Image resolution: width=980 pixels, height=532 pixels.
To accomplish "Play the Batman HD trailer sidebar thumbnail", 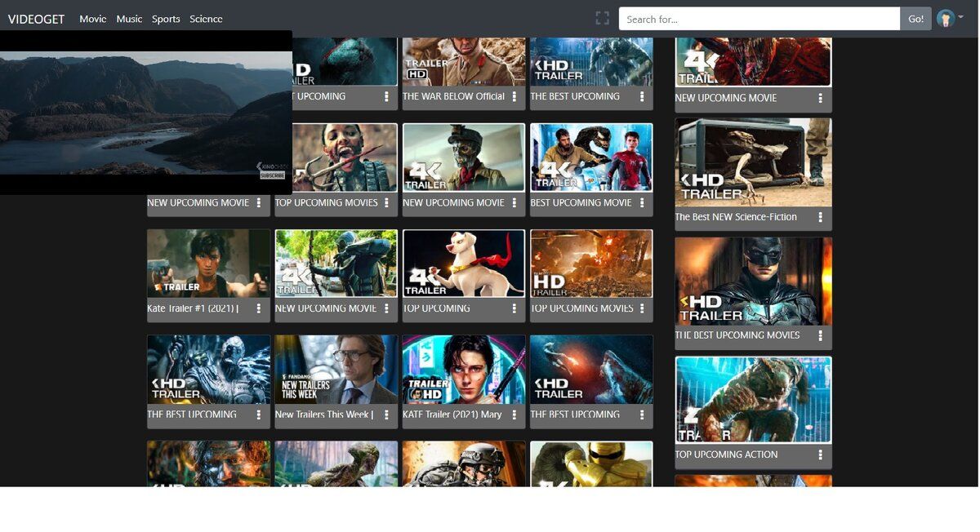I will coord(753,282).
